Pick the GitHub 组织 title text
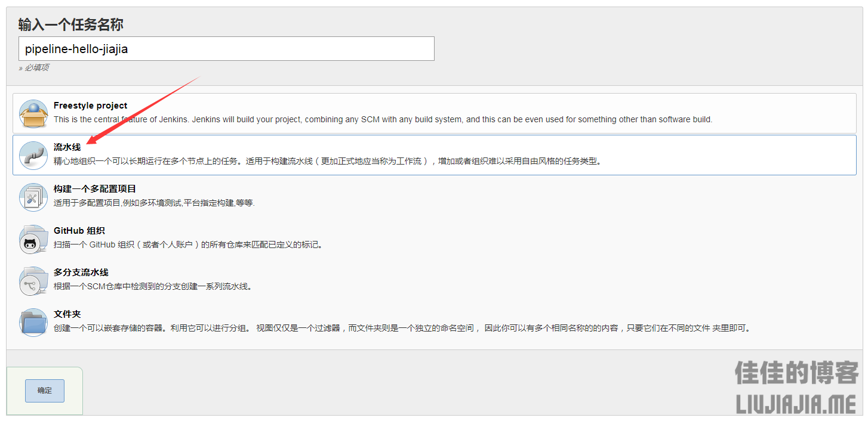 pos(79,231)
